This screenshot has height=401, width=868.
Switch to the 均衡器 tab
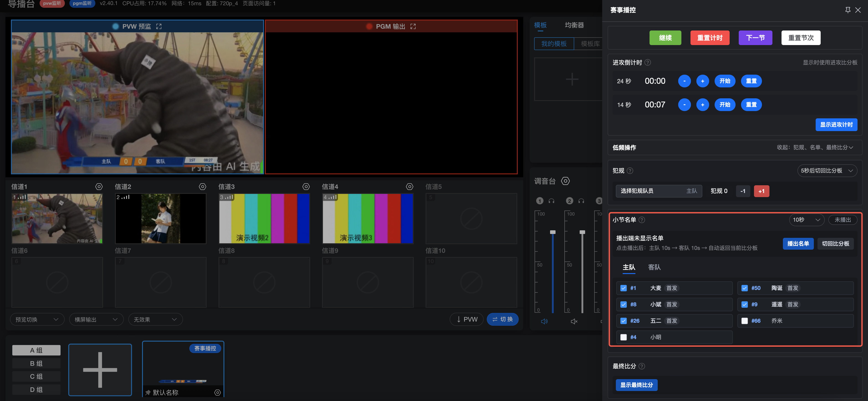[574, 25]
